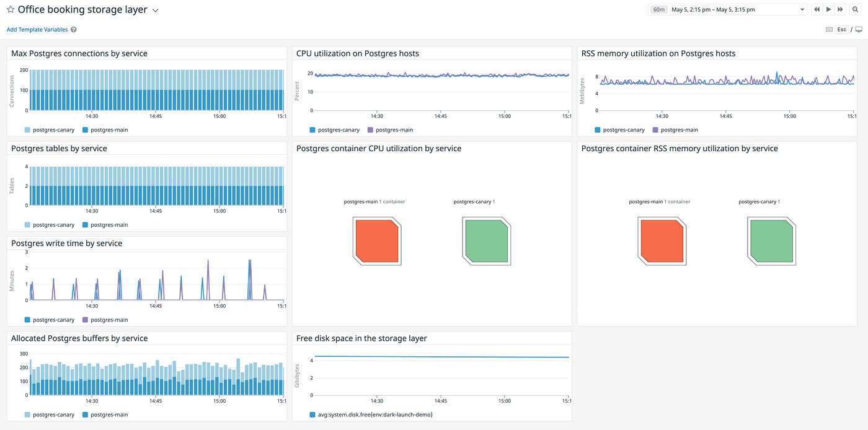Toggle postgres-canary in Postgres write time legend

50,320
